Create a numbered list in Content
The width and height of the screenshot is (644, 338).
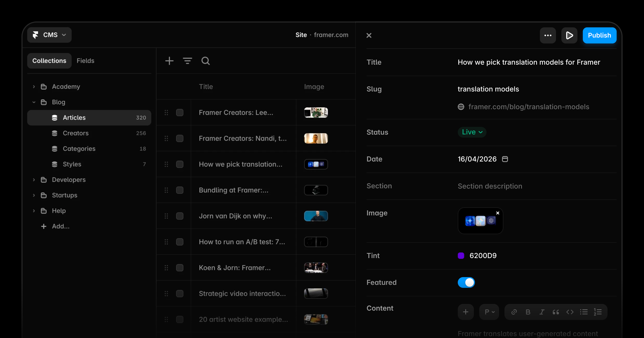pyautogui.click(x=598, y=312)
